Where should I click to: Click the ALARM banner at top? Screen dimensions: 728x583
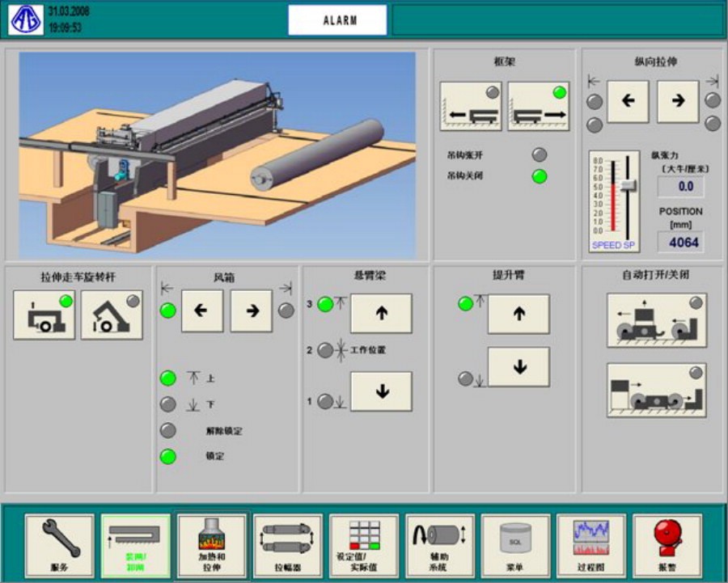pyautogui.click(x=337, y=21)
